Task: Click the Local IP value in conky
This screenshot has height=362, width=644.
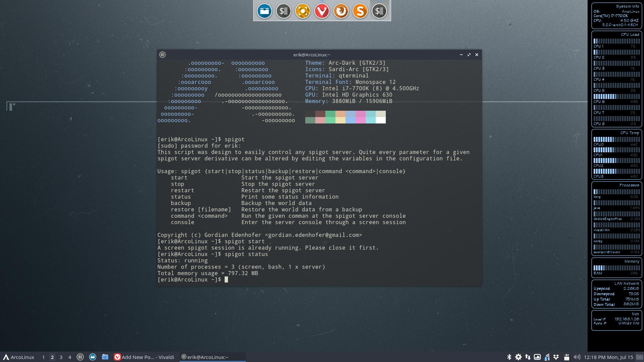Action: (627, 319)
